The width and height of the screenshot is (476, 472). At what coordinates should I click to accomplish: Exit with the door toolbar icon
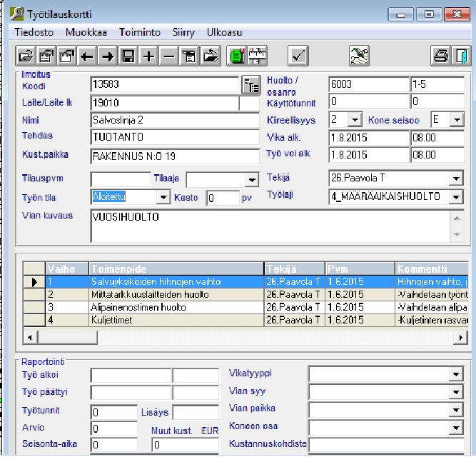coord(462,56)
